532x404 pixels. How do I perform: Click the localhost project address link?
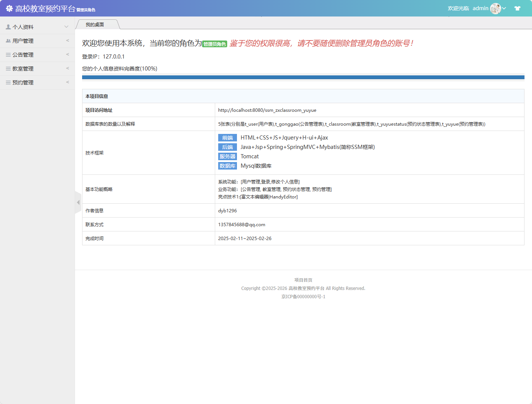[x=267, y=110]
